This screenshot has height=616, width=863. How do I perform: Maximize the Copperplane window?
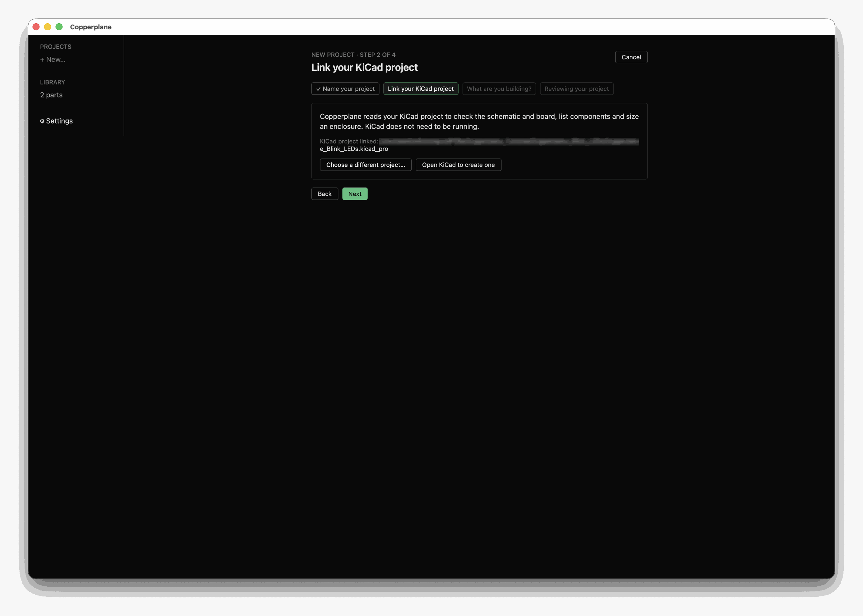click(x=59, y=27)
